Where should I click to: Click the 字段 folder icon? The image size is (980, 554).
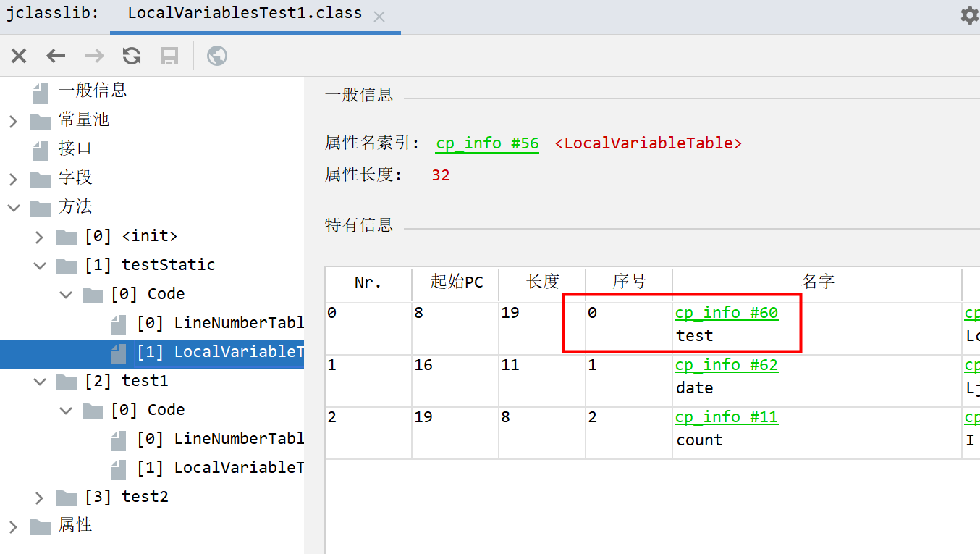tap(41, 179)
